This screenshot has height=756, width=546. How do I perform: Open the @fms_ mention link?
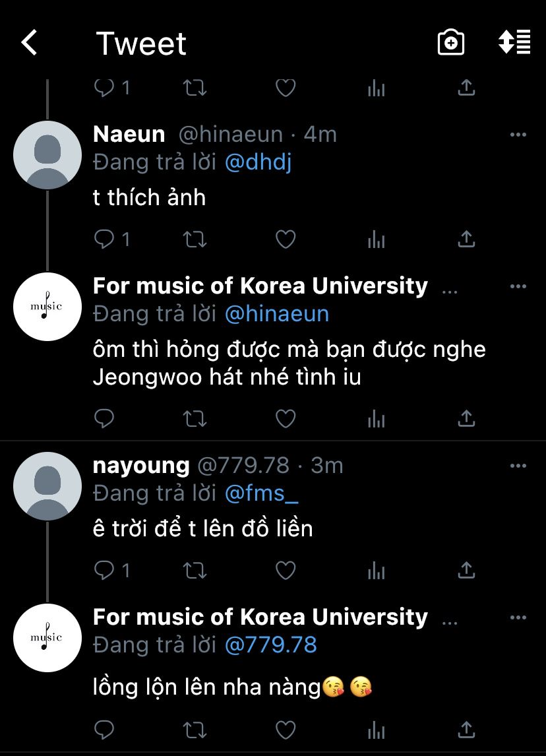pos(261,493)
